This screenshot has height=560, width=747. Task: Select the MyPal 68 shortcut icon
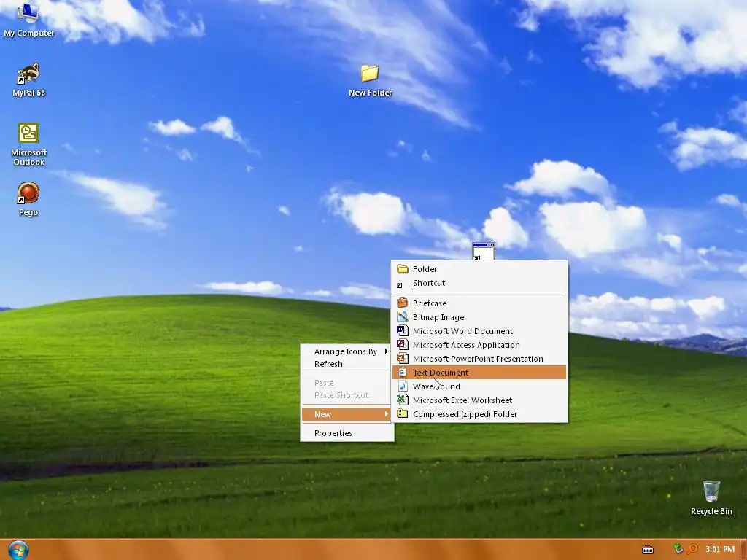coord(28,80)
